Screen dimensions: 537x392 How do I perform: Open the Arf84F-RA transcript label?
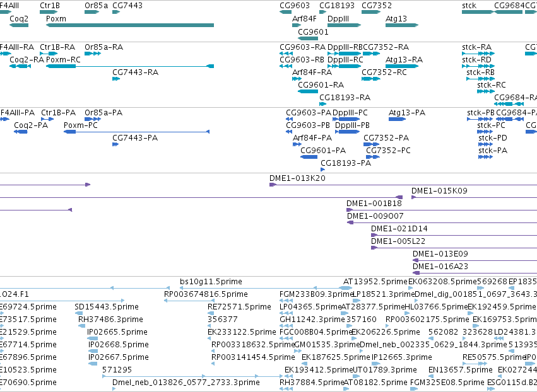[x=312, y=72]
